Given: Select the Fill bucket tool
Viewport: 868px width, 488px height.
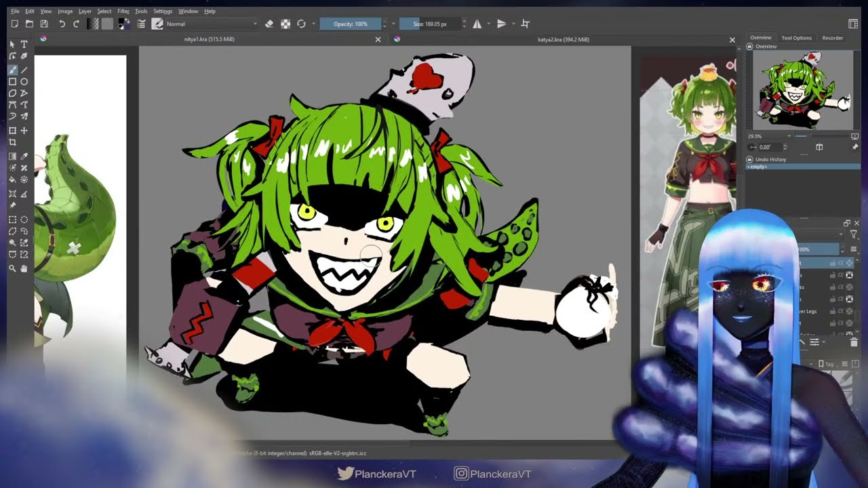Looking at the screenshot, I should tap(12, 180).
